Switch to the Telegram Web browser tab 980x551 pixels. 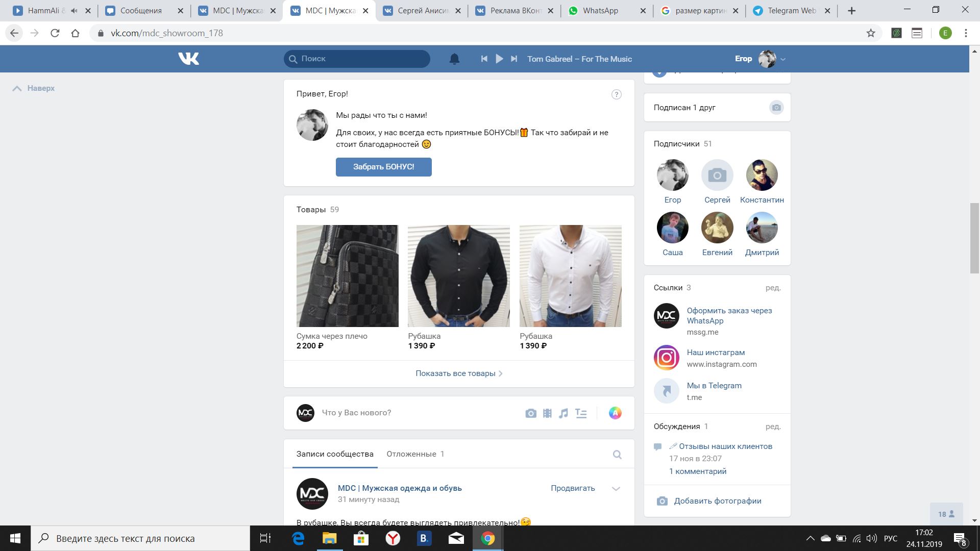[x=792, y=11]
